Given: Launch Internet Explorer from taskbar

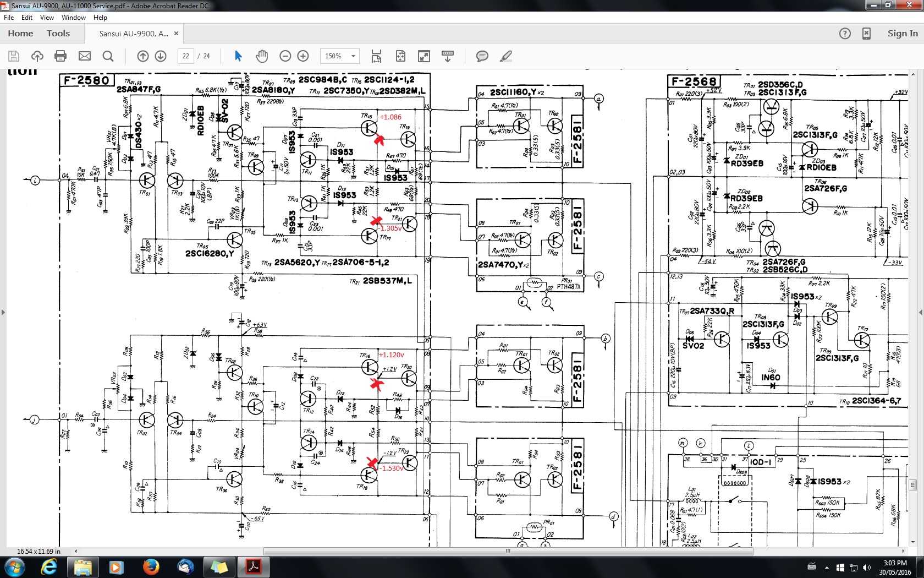Looking at the screenshot, I should [50, 567].
